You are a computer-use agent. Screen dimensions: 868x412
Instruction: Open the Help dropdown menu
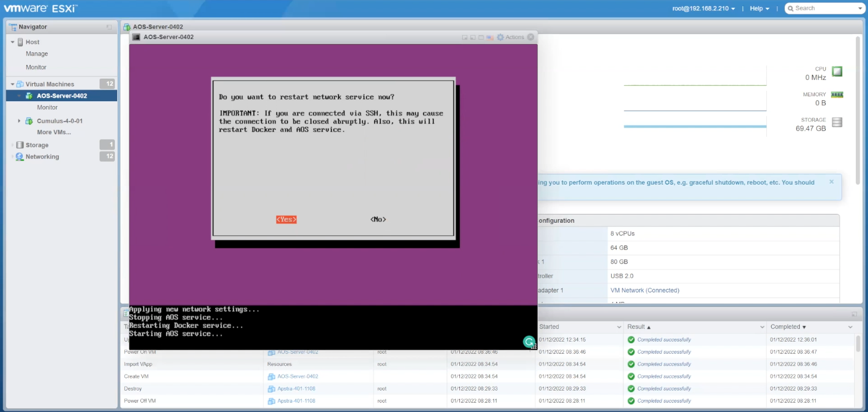pos(760,8)
